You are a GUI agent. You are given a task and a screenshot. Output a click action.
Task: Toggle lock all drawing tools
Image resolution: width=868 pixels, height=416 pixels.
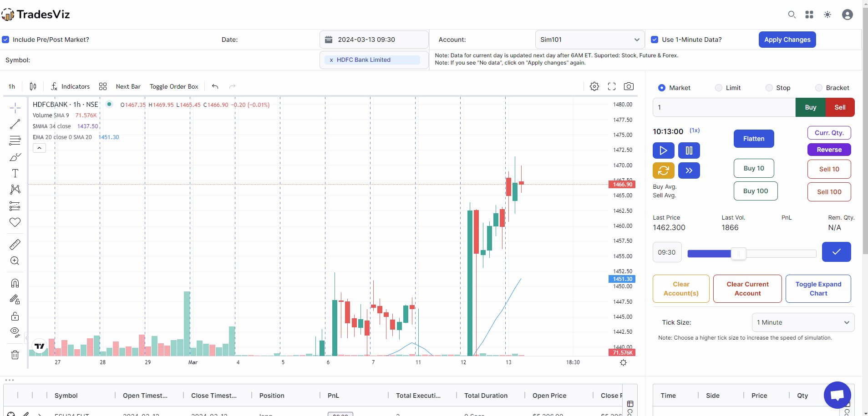click(15, 316)
